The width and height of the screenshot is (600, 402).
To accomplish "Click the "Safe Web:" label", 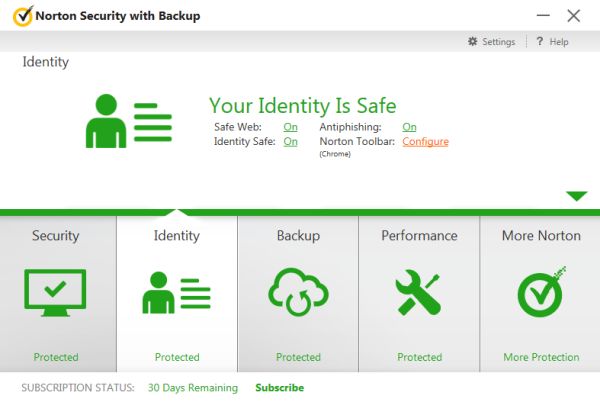I will click(x=238, y=127).
